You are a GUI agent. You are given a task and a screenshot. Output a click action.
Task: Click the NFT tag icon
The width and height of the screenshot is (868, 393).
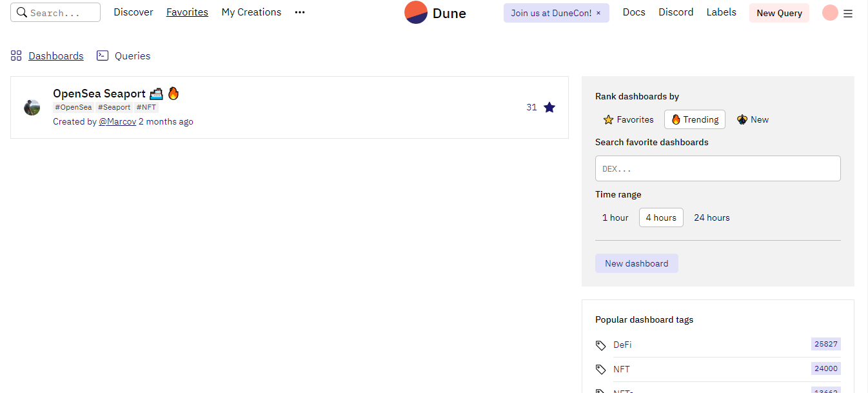601,370
